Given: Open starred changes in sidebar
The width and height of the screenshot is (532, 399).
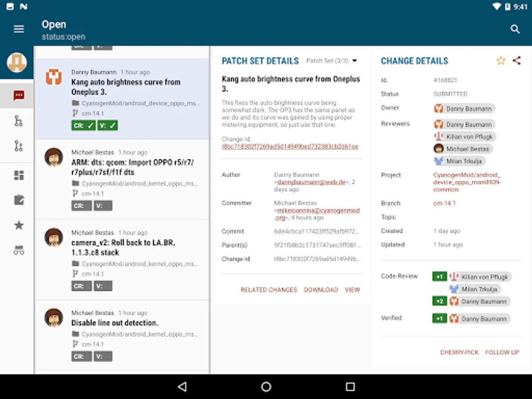Looking at the screenshot, I should [19, 225].
